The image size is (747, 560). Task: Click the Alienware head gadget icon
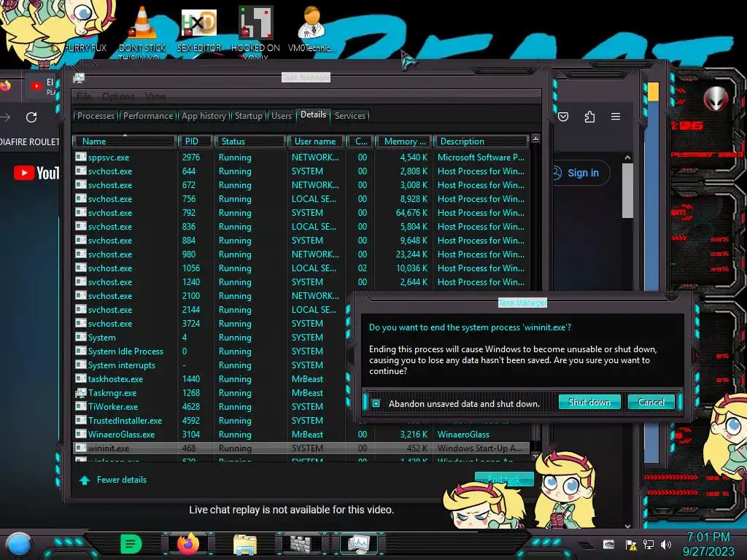(716, 98)
